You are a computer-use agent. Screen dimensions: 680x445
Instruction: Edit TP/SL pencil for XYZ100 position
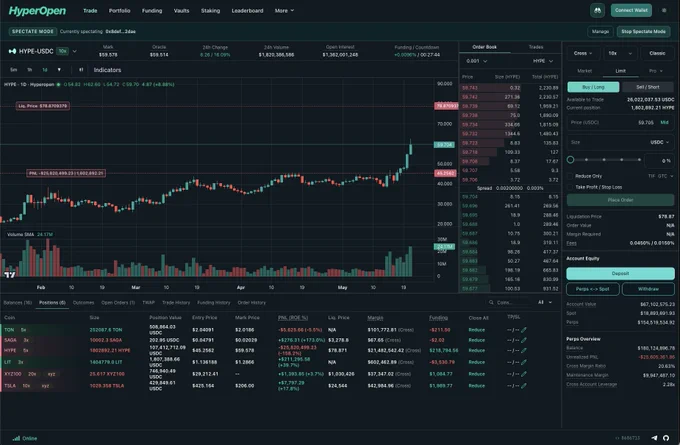(524, 374)
